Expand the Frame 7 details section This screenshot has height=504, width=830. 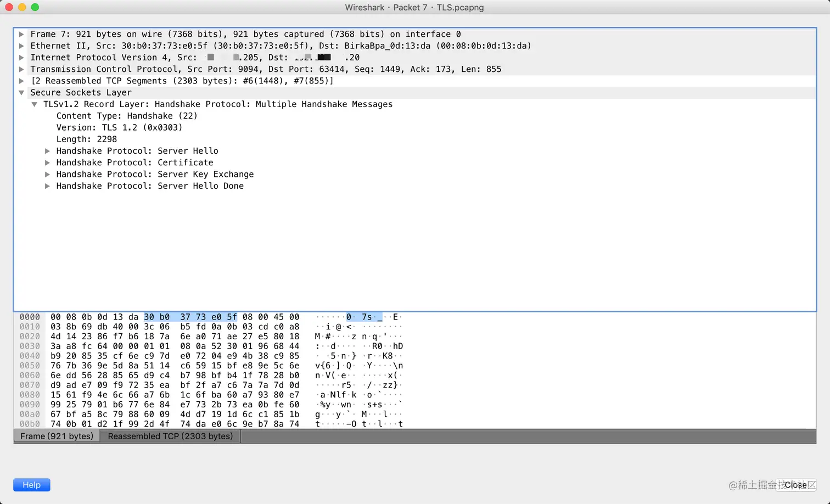pyautogui.click(x=21, y=34)
